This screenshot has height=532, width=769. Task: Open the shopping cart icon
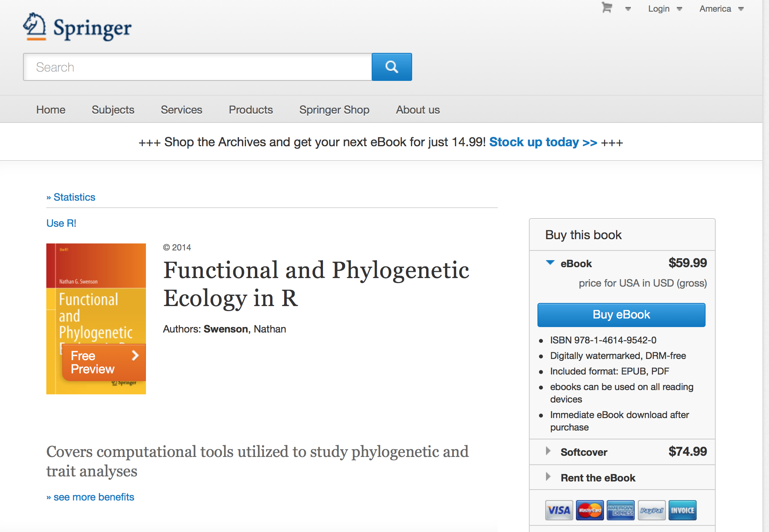click(607, 8)
